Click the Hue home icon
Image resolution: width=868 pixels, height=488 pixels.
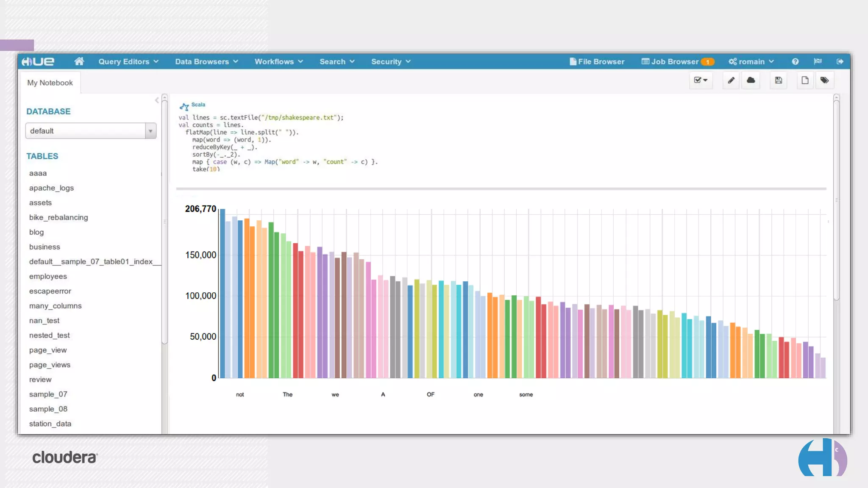point(79,61)
